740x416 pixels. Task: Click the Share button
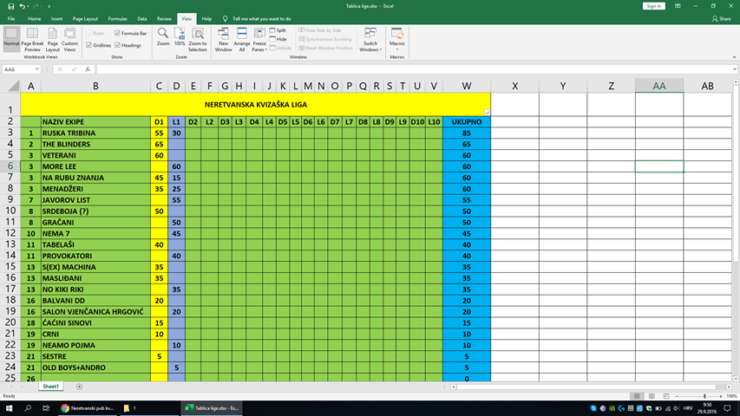click(x=721, y=18)
